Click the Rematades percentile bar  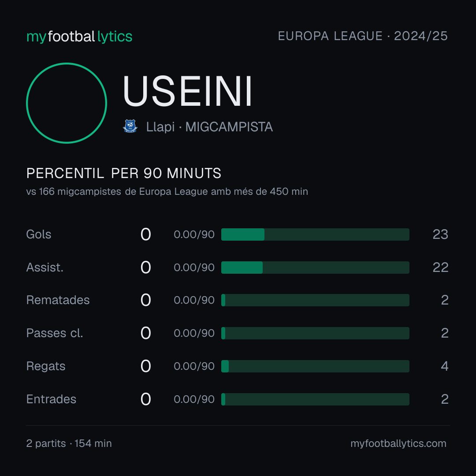[315, 300]
